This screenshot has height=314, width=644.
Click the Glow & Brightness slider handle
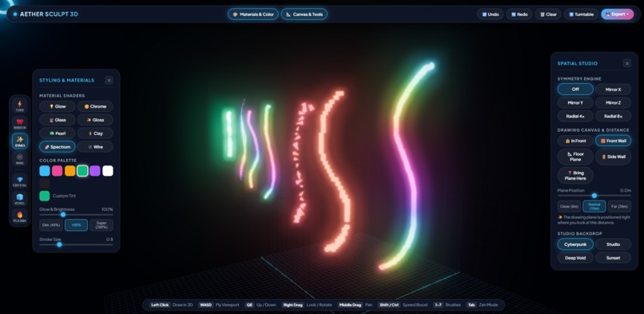pos(63,214)
